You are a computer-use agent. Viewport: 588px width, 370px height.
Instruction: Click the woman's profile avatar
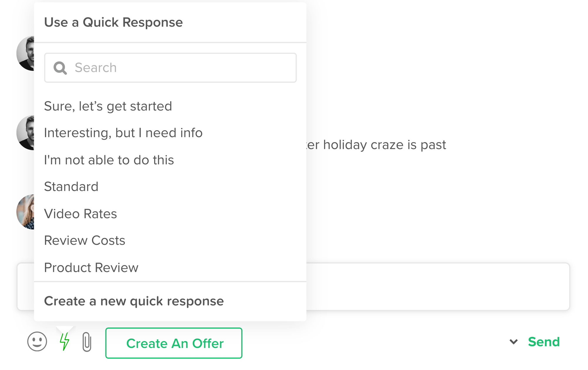click(26, 212)
